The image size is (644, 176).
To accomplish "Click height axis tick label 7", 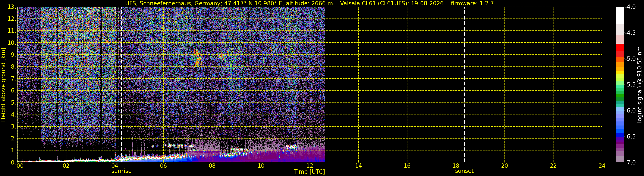I will pyautogui.click(x=13, y=79).
